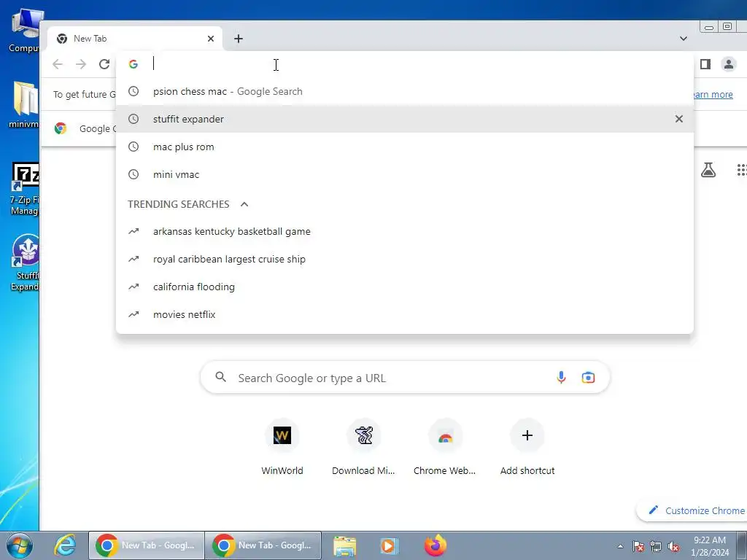The width and height of the screenshot is (747, 560).
Task: Click the Customize Chrome button
Action: (694, 510)
